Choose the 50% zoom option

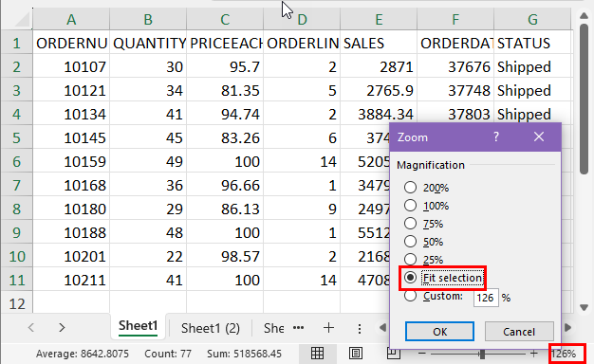(x=410, y=242)
